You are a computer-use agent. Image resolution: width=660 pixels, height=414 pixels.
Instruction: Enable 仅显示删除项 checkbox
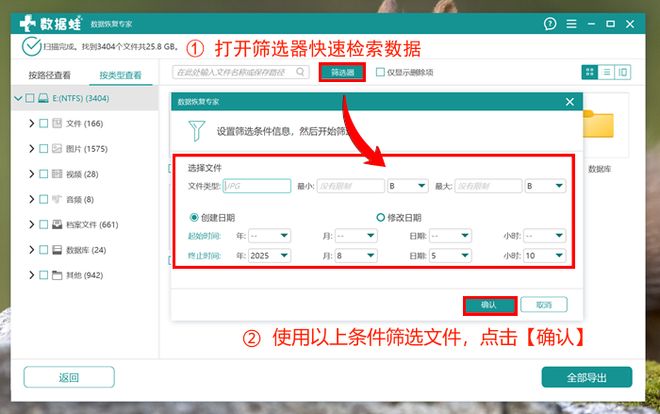[x=380, y=72]
